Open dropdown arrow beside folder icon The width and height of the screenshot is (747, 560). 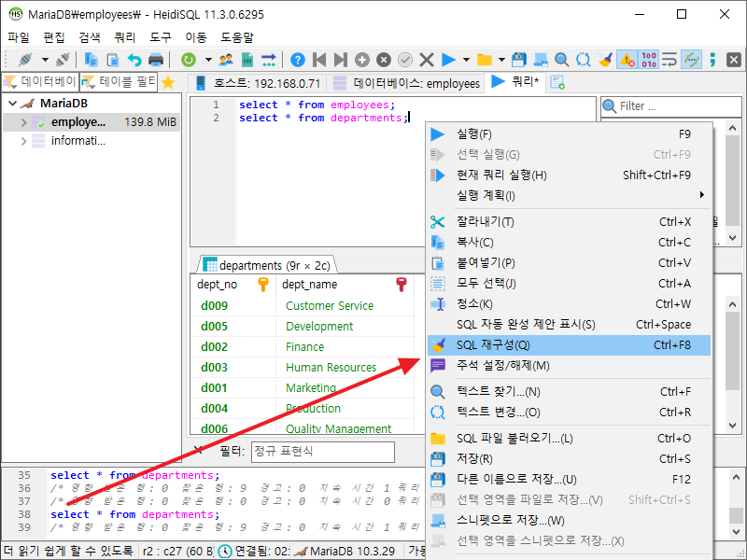click(x=501, y=60)
